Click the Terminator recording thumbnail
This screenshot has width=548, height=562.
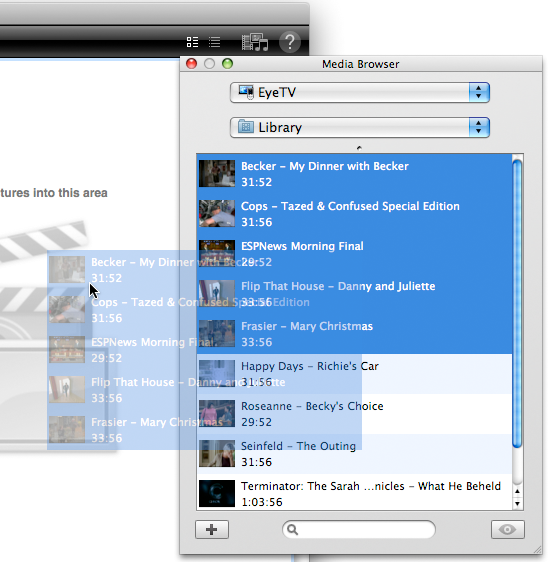point(217,494)
